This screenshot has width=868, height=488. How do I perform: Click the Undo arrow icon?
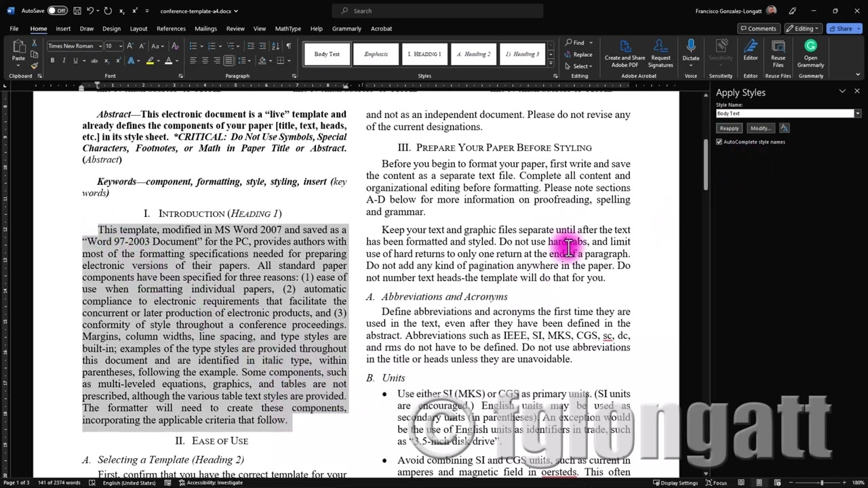[91, 11]
